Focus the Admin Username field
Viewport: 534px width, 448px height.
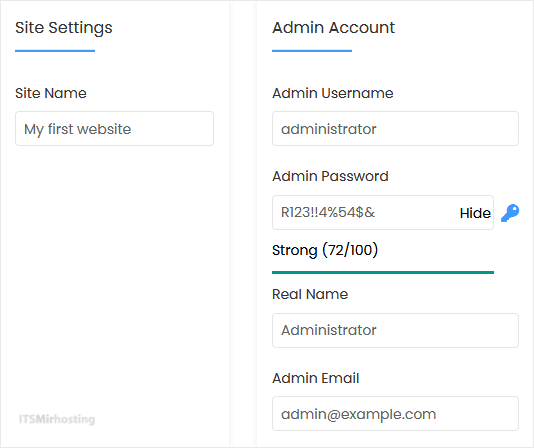click(x=395, y=128)
